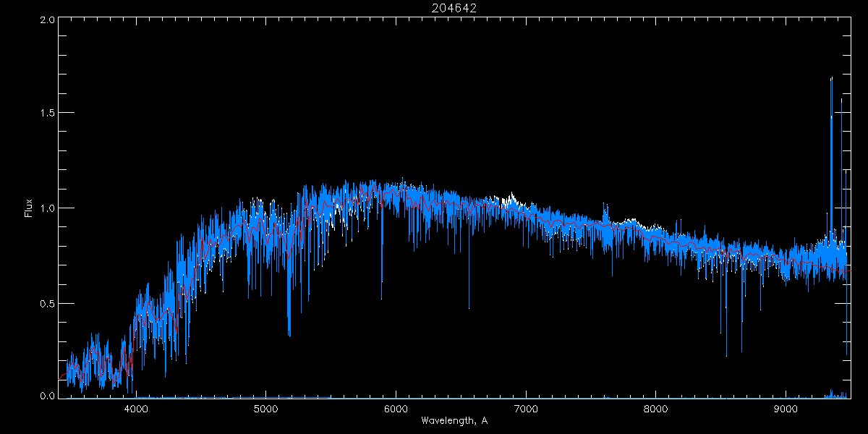
Task: Click the tall emission spike near 9350
Action: [831, 156]
